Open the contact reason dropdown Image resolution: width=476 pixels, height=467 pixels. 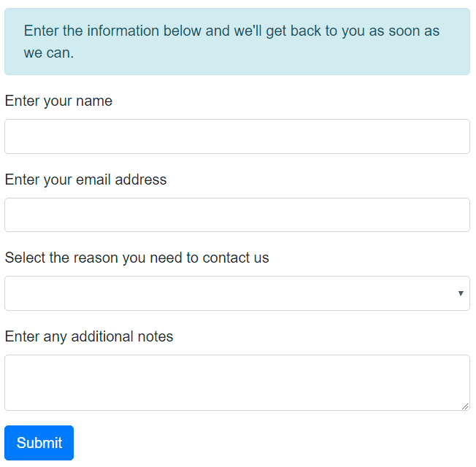click(x=237, y=293)
